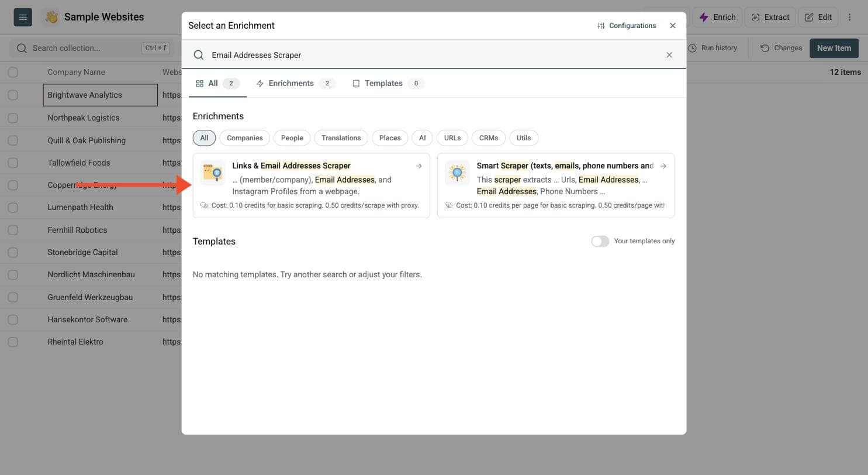Open arrow on the Smart Scraper card

tap(663, 166)
